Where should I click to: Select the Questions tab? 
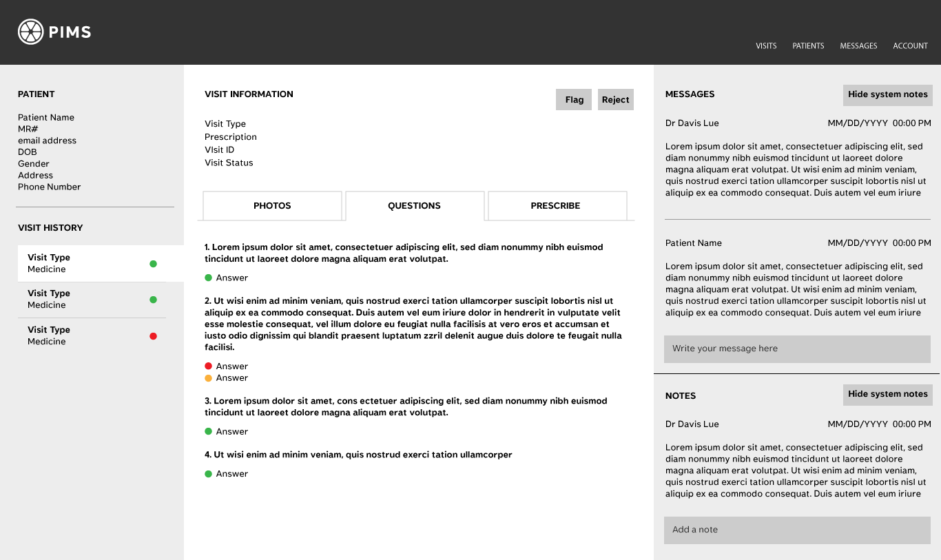[x=414, y=206]
